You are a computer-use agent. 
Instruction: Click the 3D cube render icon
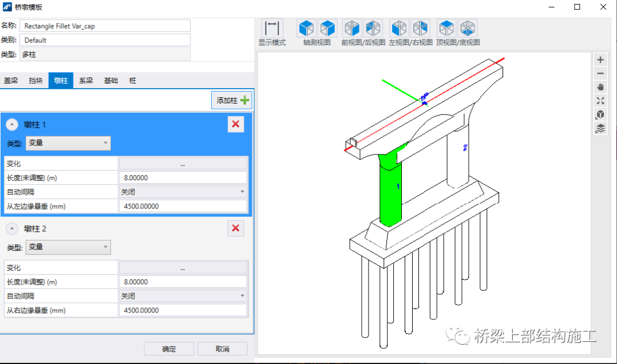(600, 115)
